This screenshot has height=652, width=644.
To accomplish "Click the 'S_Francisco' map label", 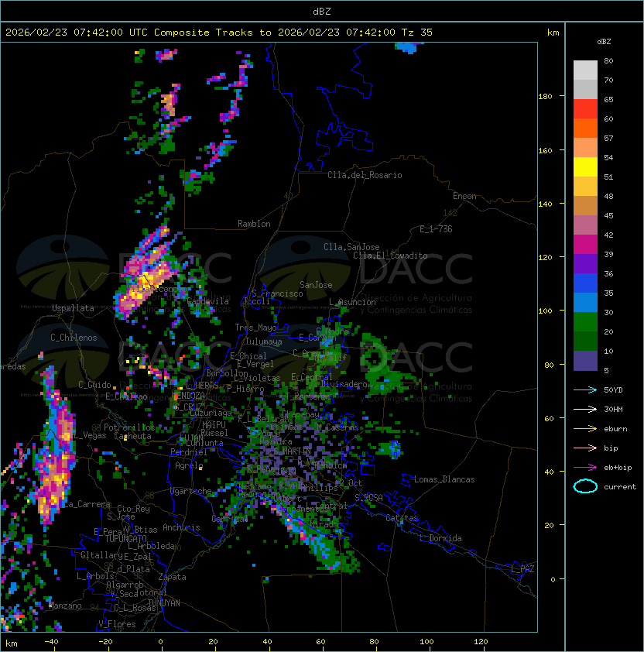I will click(x=277, y=293).
